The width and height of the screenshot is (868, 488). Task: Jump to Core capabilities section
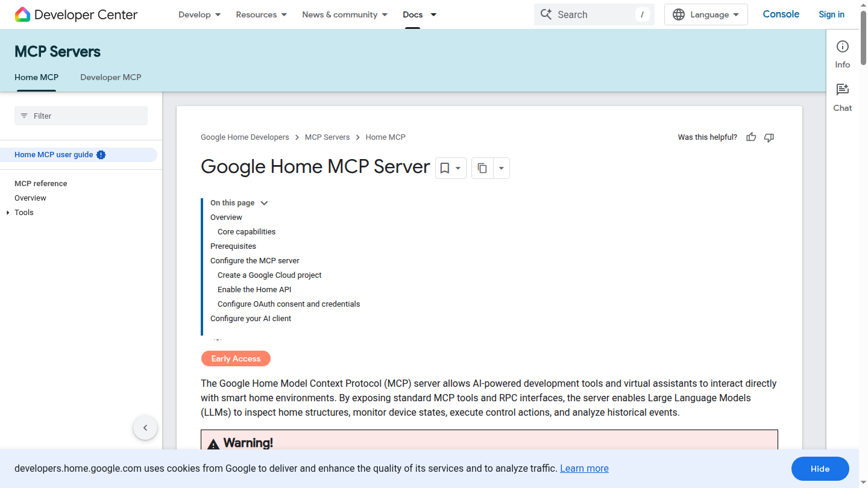click(x=247, y=232)
